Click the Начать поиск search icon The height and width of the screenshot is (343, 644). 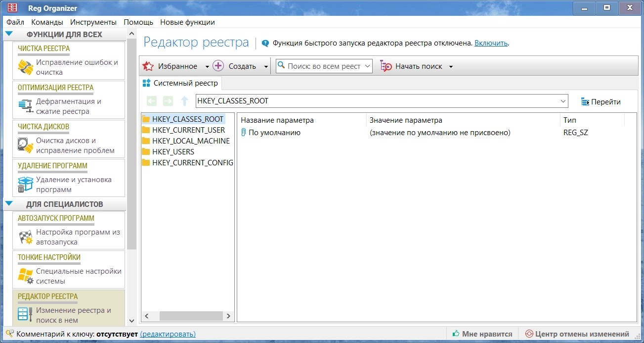tap(386, 66)
